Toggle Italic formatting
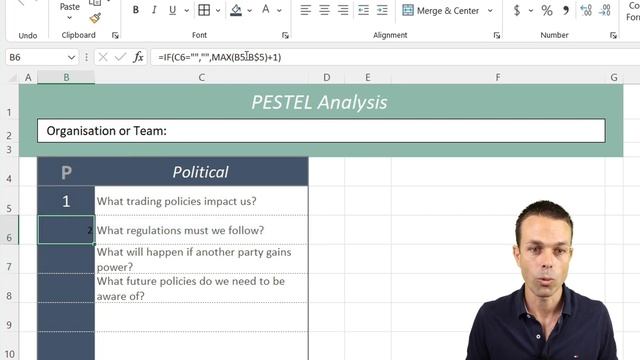The width and height of the screenshot is (640, 360). [x=154, y=10]
